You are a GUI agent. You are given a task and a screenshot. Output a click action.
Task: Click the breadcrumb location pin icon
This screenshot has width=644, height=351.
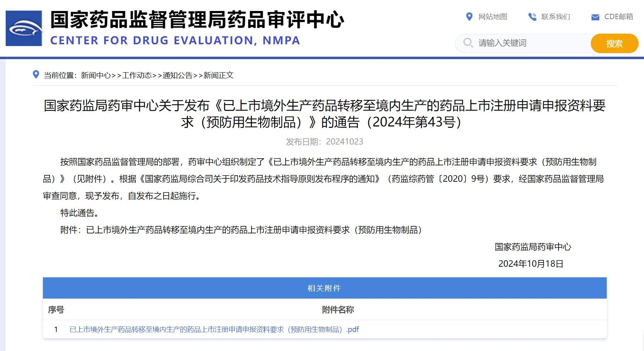click(x=36, y=74)
